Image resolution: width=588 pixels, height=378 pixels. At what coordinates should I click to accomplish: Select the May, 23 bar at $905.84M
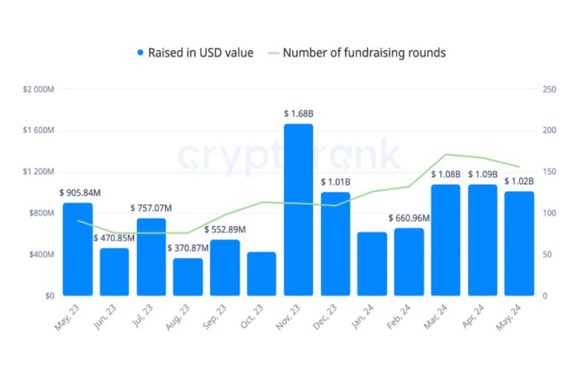(x=78, y=249)
